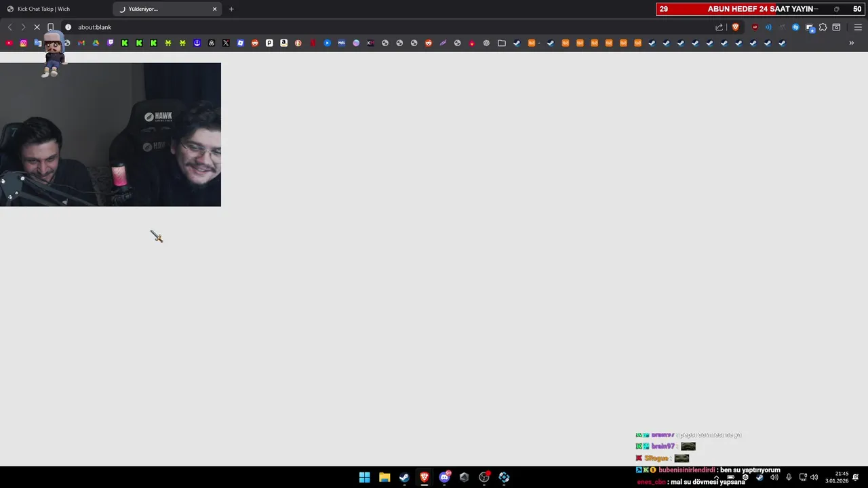Open the Brave hamburger menu
The height and width of the screenshot is (488, 868).
[858, 27]
